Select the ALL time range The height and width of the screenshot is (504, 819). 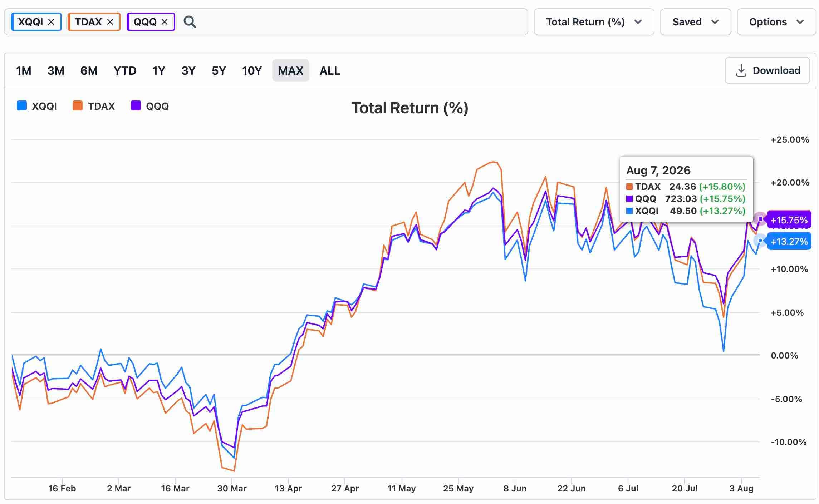point(330,70)
